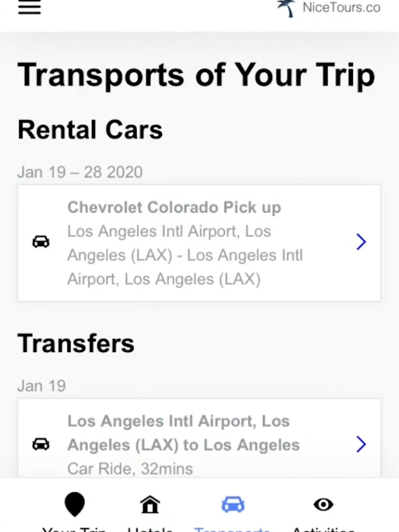This screenshot has width=399, height=532.
Task: Click the NiceTours.co brand name
Action: point(341,8)
